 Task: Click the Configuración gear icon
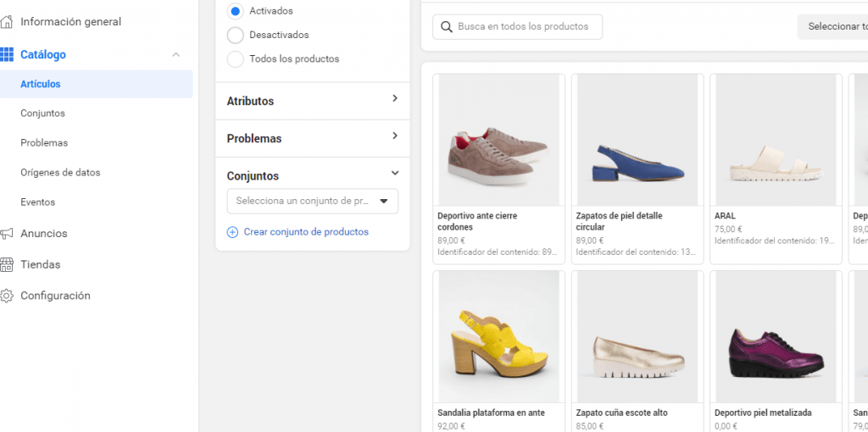(x=6, y=296)
